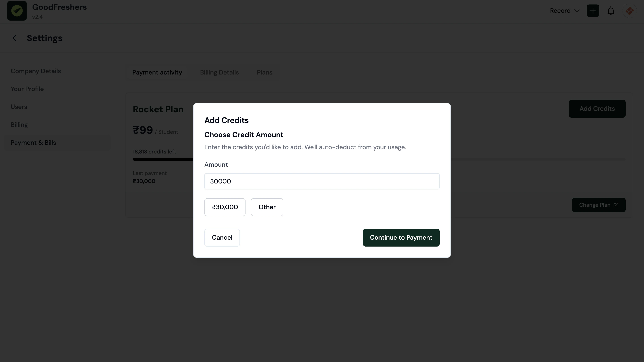Click Continue to Payment
Image resolution: width=644 pixels, height=362 pixels.
click(401, 237)
